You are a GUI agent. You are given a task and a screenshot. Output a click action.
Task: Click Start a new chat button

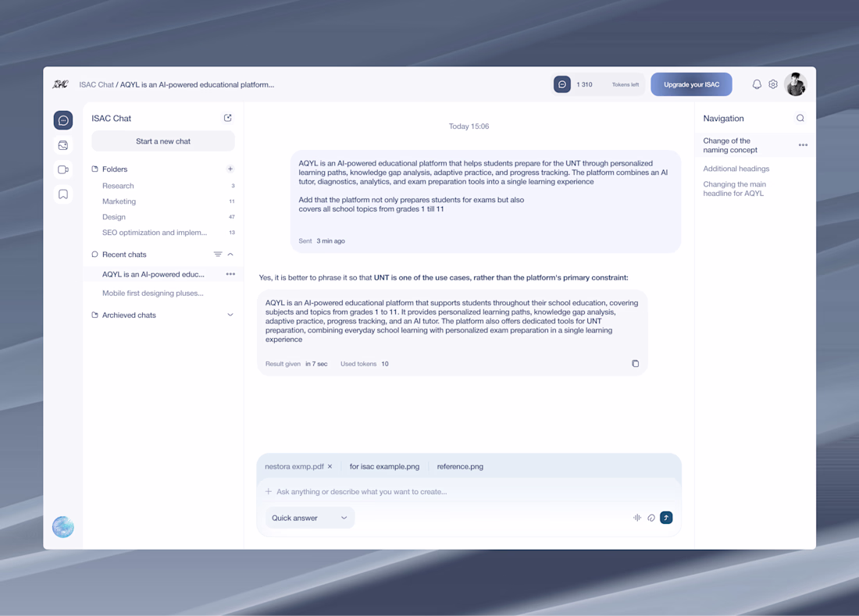tap(163, 141)
